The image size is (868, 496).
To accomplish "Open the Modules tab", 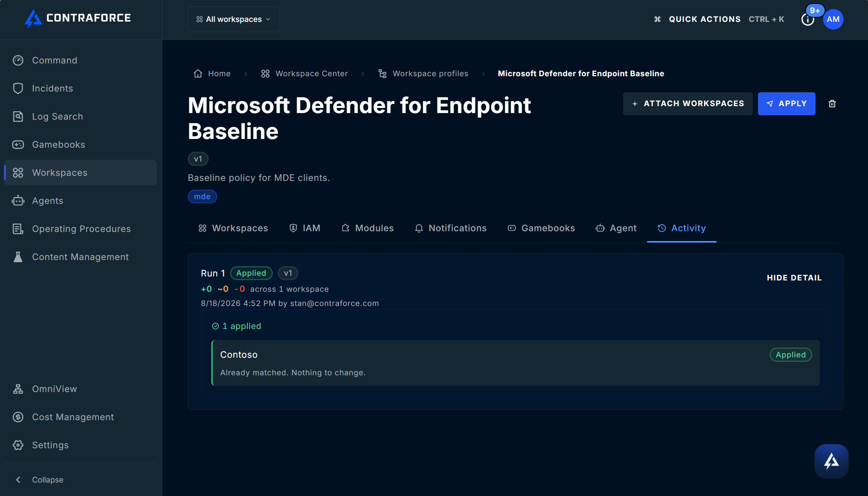I will pyautogui.click(x=367, y=228).
